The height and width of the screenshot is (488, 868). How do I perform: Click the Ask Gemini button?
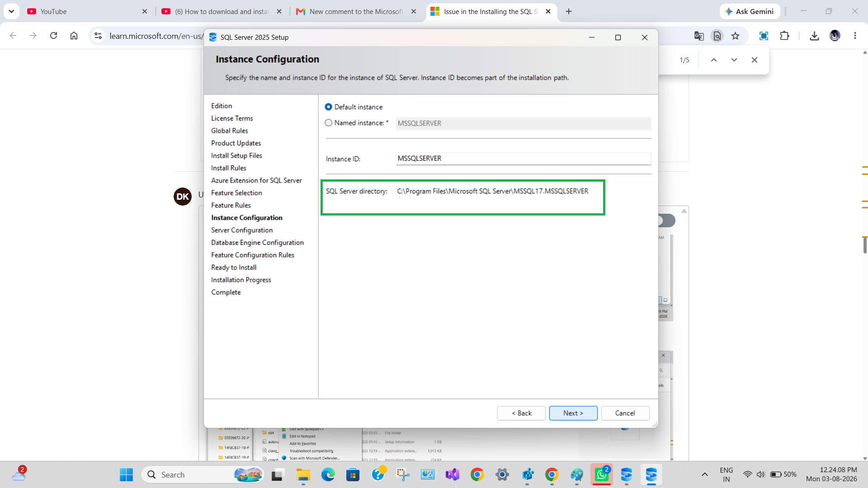(x=750, y=11)
